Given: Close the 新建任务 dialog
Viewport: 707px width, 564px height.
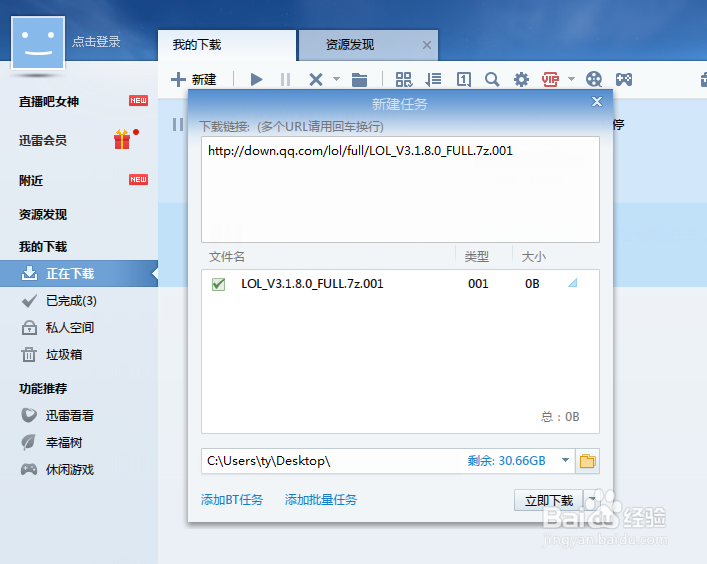Looking at the screenshot, I should (x=597, y=102).
